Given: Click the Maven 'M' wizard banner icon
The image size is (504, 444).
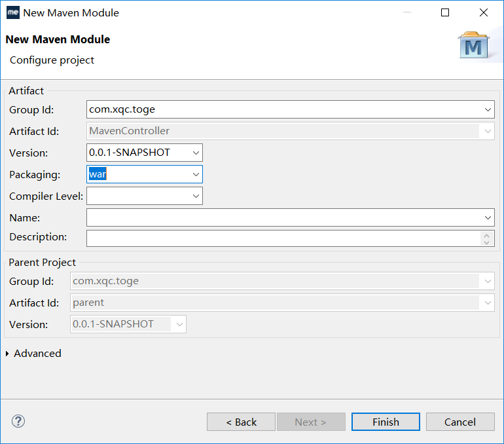Looking at the screenshot, I should [473, 45].
